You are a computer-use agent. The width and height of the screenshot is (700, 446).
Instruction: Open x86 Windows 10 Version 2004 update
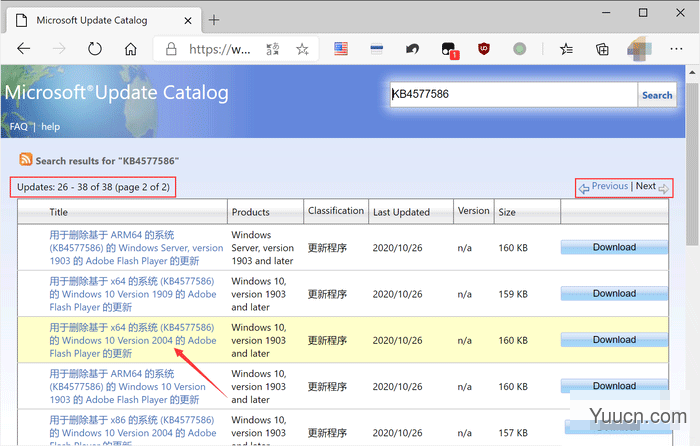[133, 431]
